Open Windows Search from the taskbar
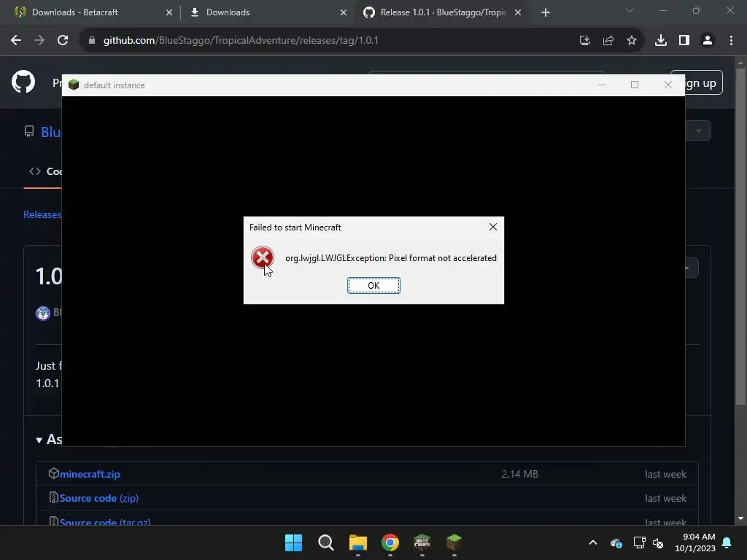747x560 pixels. click(x=326, y=542)
